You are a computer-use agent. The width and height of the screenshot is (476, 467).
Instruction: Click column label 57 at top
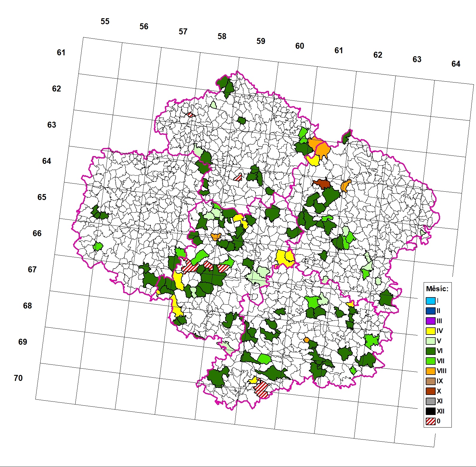pos(183,32)
